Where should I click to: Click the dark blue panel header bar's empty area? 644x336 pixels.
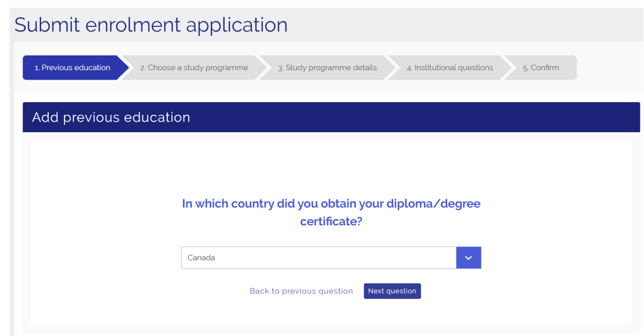[x=419, y=117]
